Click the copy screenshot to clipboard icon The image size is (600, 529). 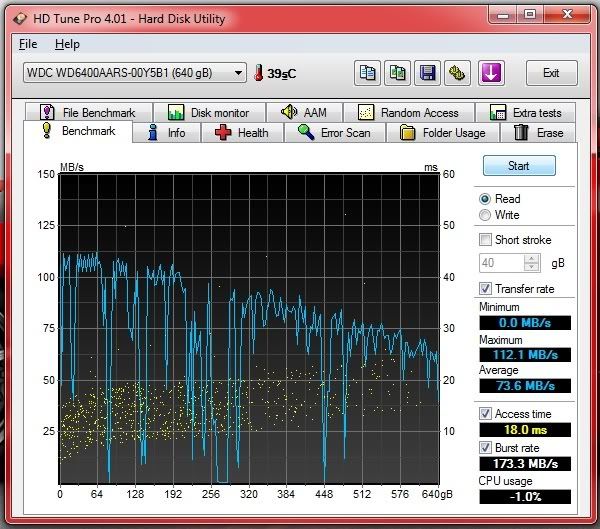click(x=398, y=73)
